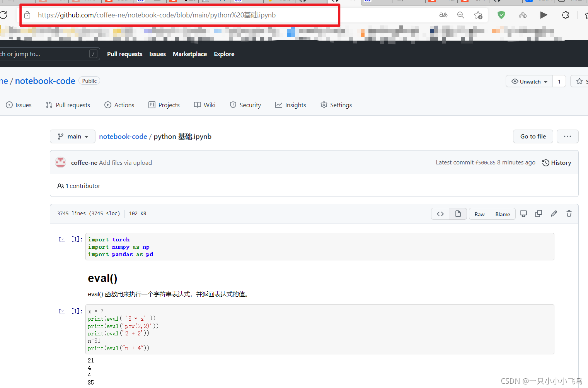Open repository Security overview

(245, 105)
